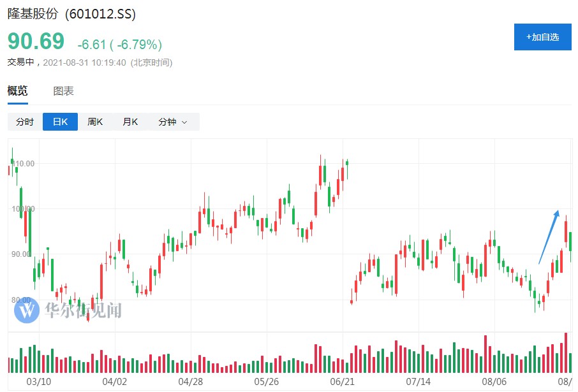Viewport: 578px width, 392px height.
Task: Choose the 月K monthly view
Action: click(x=130, y=122)
